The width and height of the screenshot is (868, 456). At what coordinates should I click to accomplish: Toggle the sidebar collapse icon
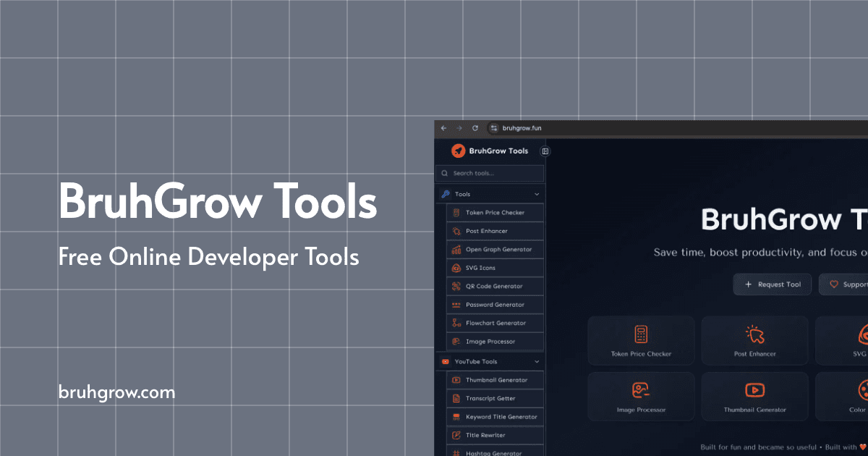pos(545,151)
